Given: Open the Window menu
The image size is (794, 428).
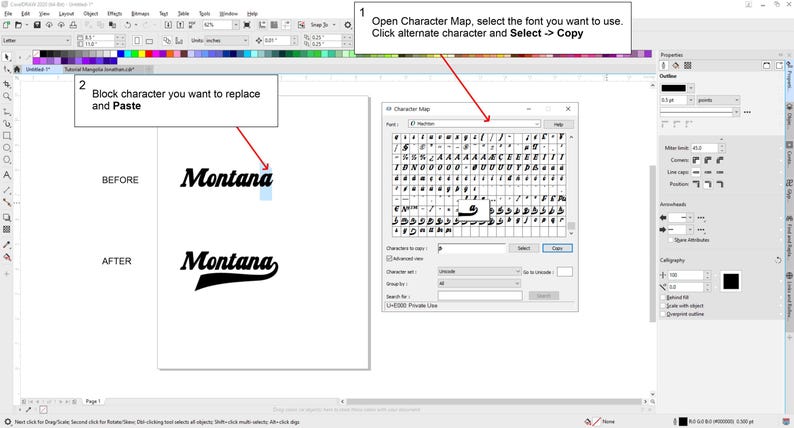Looking at the screenshot, I should click(228, 14).
